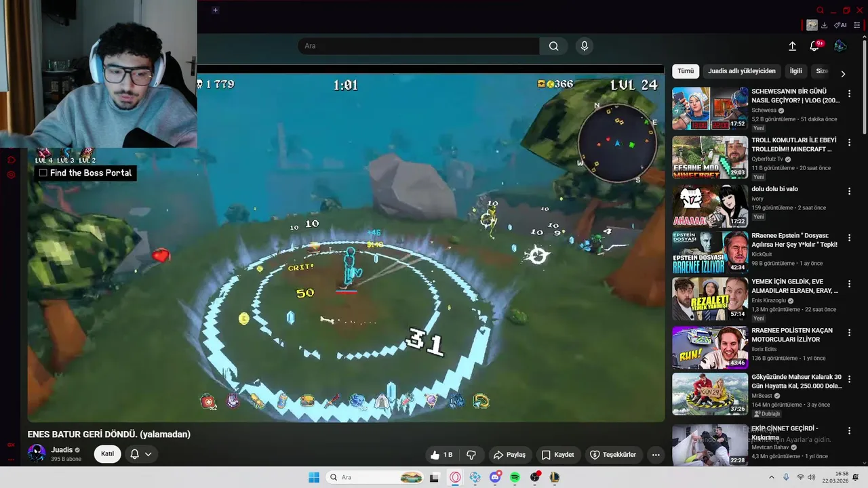Open MrBeast video title Gökyüzünde Mahsur Kalarak
Screen dimensions: 868x488
pyautogui.click(x=797, y=381)
